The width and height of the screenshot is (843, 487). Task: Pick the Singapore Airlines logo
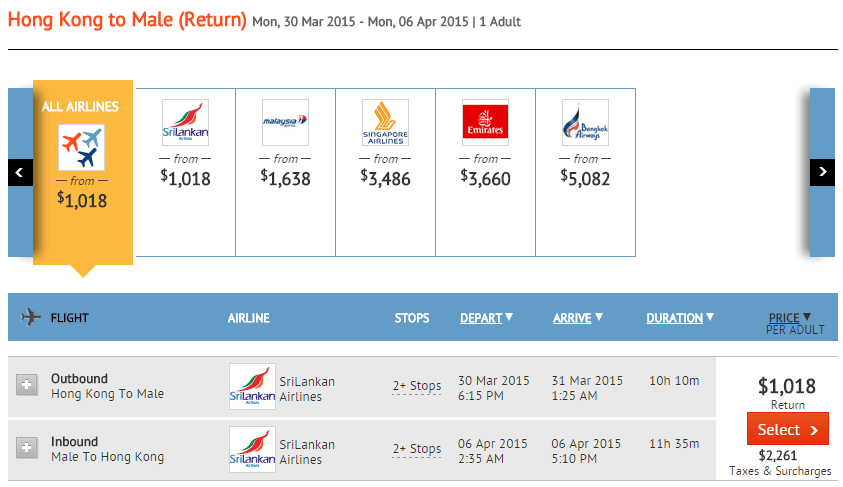(385, 123)
